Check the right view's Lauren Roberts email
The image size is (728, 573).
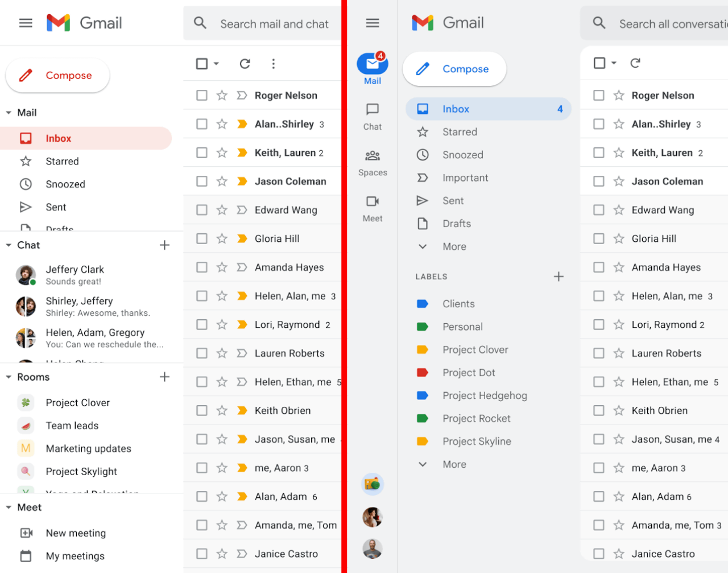point(599,353)
